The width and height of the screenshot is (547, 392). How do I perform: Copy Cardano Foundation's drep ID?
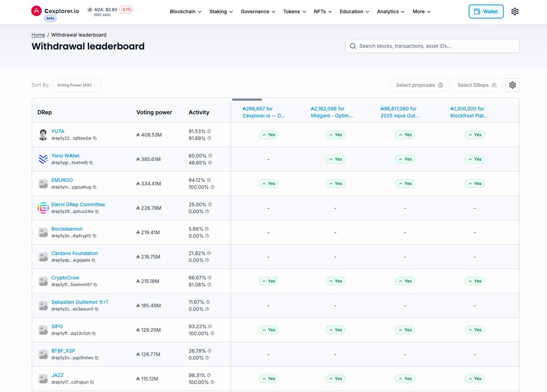[93, 260]
